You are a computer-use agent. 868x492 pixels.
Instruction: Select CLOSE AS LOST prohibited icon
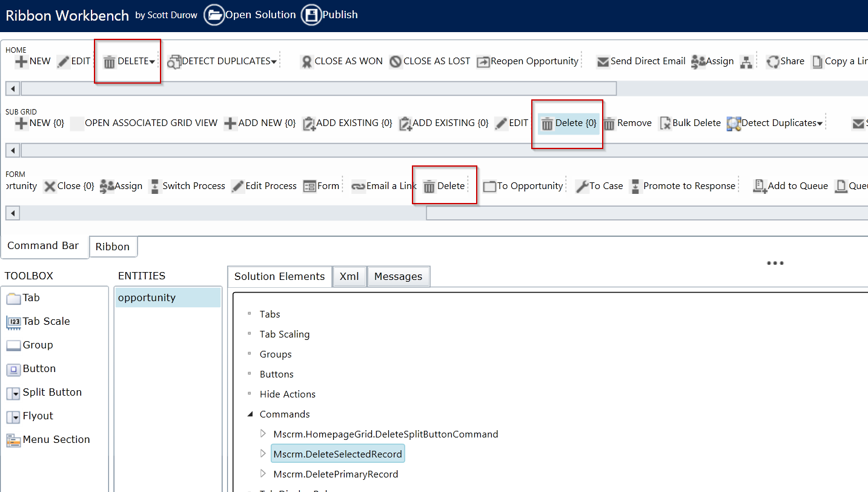pos(396,61)
